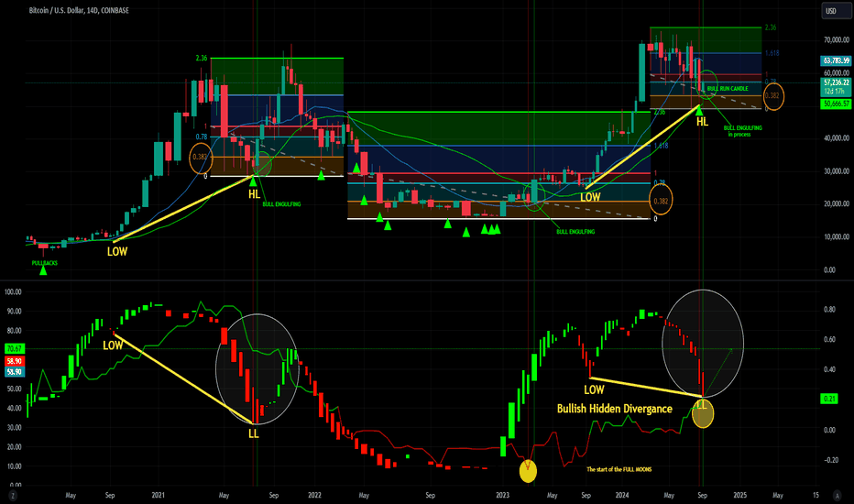The image size is (854, 504).
Task: Click the 70,000.00 price axis value
Action: pyautogui.click(x=837, y=39)
